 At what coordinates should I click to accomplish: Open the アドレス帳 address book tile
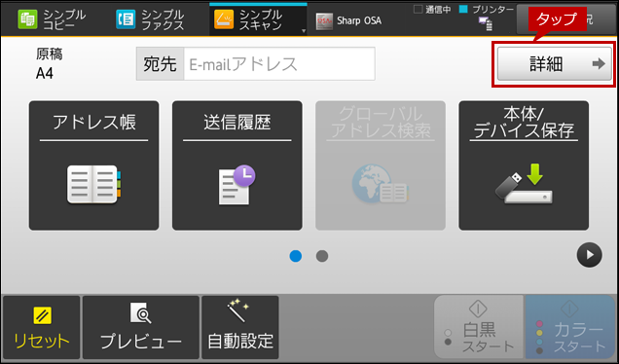(94, 165)
